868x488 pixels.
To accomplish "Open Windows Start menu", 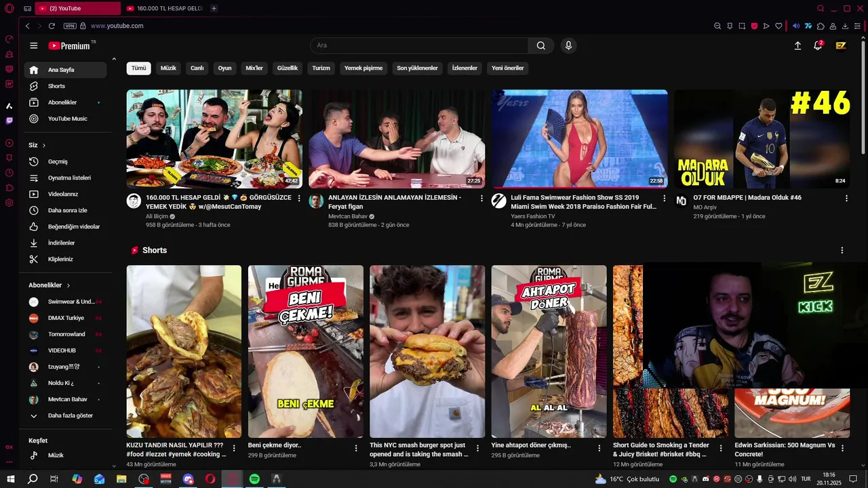I will [x=10, y=479].
